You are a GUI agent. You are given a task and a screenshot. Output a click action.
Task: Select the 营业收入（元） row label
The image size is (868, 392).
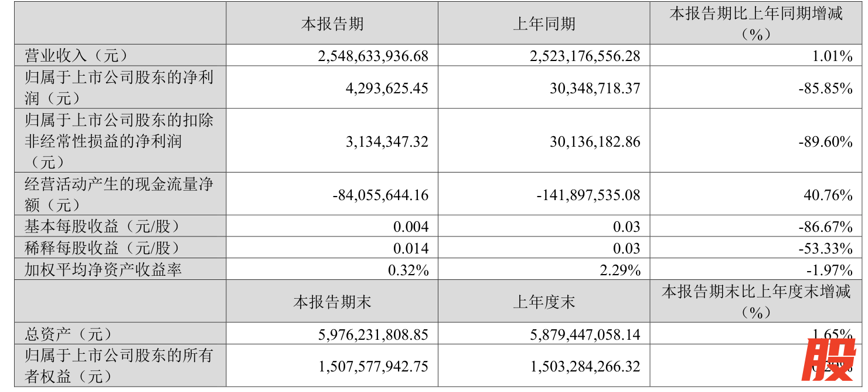pyautogui.click(x=76, y=56)
